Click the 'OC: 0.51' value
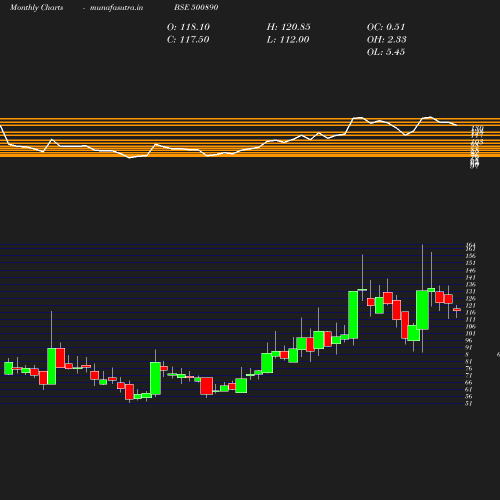 386,27
